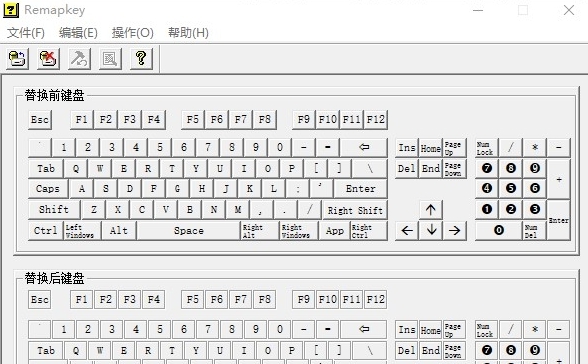
Task: Select Z key on 替换前键盘
Action: (x=94, y=209)
